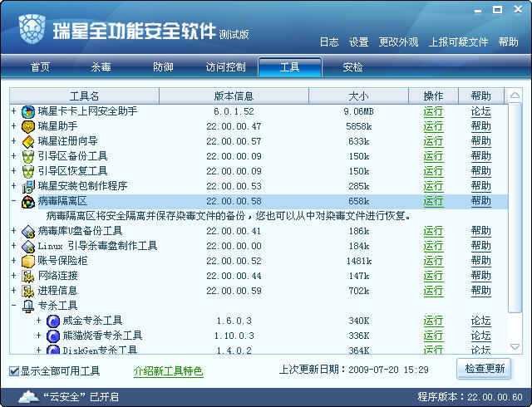The image size is (532, 407).
Task: Switch to the 安检 tab
Action: click(x=352, y=67)
